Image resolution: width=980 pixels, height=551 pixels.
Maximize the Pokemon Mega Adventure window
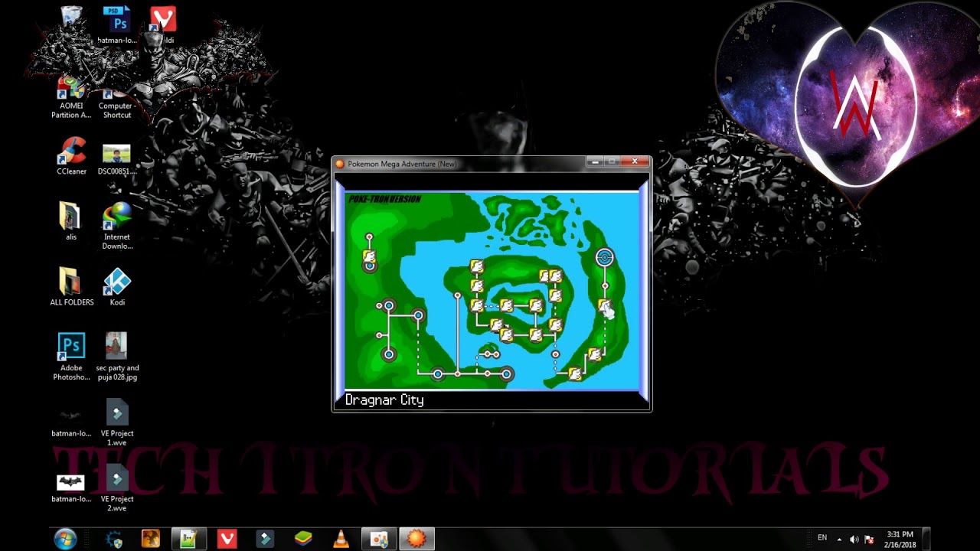(x=612, y=161)
